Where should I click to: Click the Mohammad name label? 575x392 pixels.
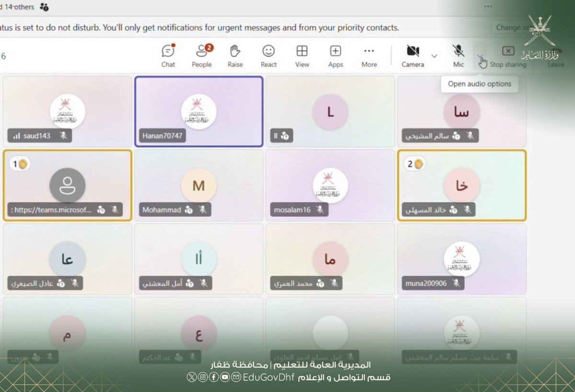coord(162,210)
